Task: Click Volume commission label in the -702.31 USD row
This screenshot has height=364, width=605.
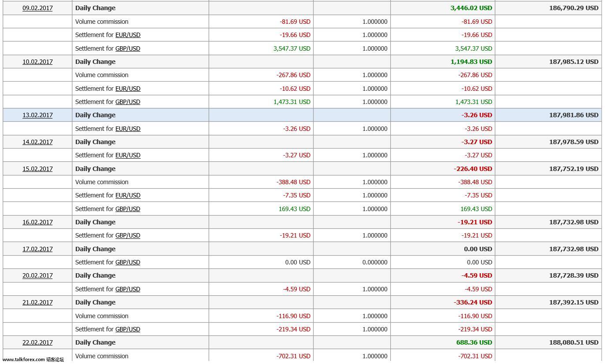Action: 102,356
